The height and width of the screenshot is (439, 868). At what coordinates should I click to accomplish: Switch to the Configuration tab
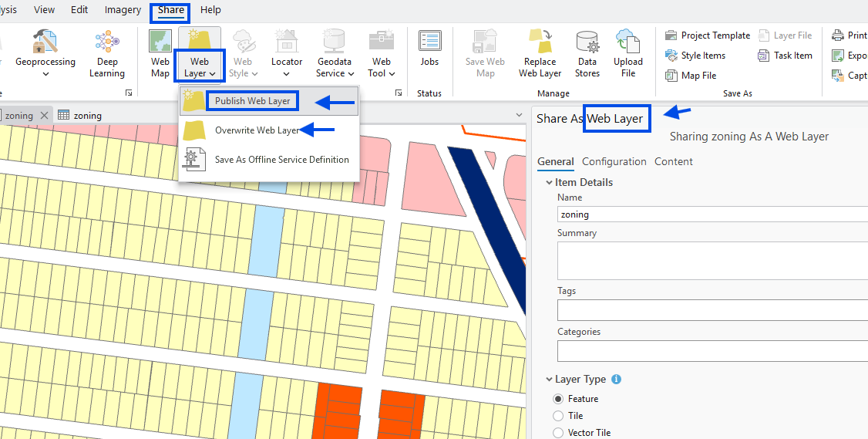pos(614,161)
